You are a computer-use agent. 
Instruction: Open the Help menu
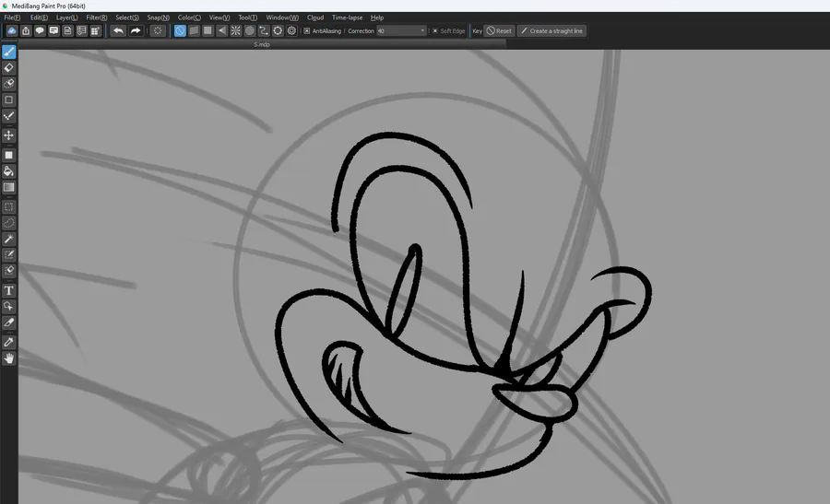point(377,18)
